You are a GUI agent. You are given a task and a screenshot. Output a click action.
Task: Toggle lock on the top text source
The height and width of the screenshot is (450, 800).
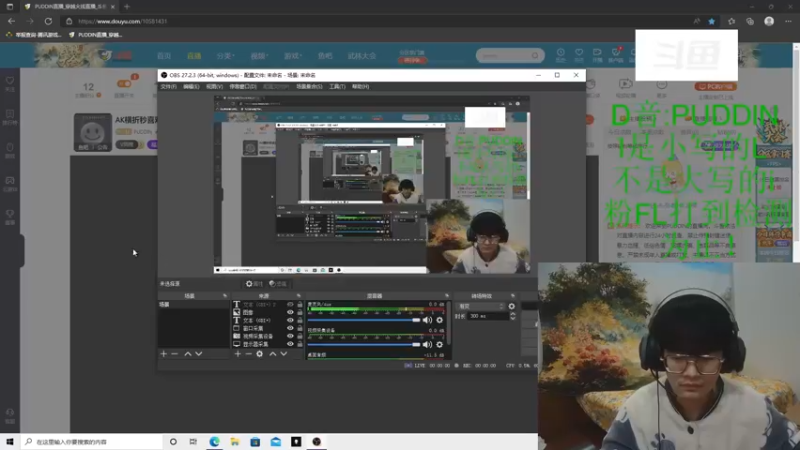tap(299, 304)
